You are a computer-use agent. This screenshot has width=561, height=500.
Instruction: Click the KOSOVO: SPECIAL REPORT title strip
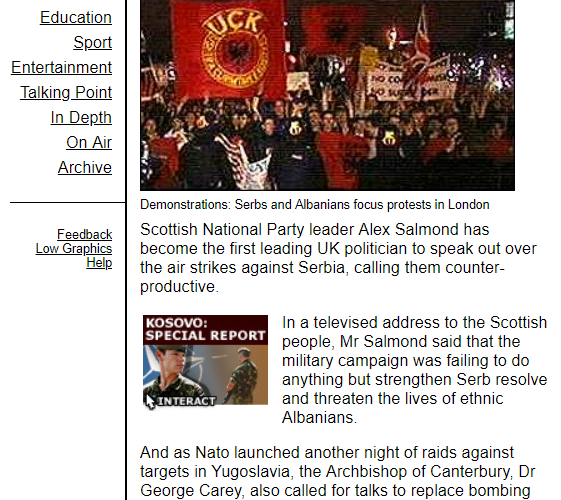click(205, 329)
